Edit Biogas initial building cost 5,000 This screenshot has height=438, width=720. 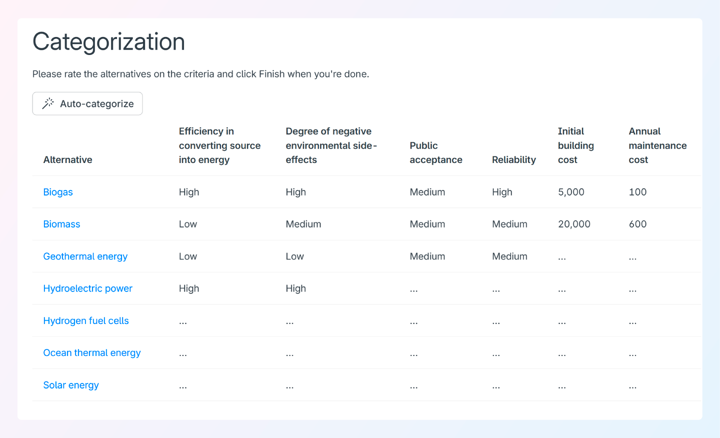coord(571,192)
